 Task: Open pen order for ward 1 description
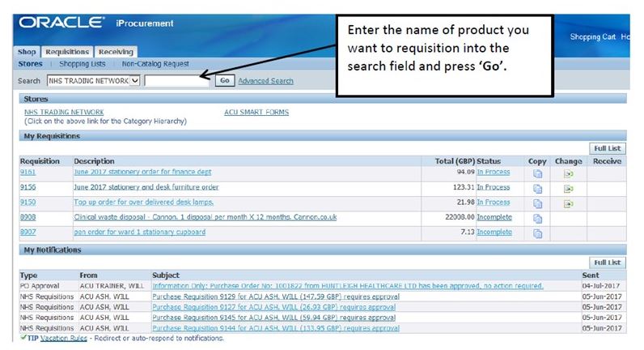coord(140,232)
